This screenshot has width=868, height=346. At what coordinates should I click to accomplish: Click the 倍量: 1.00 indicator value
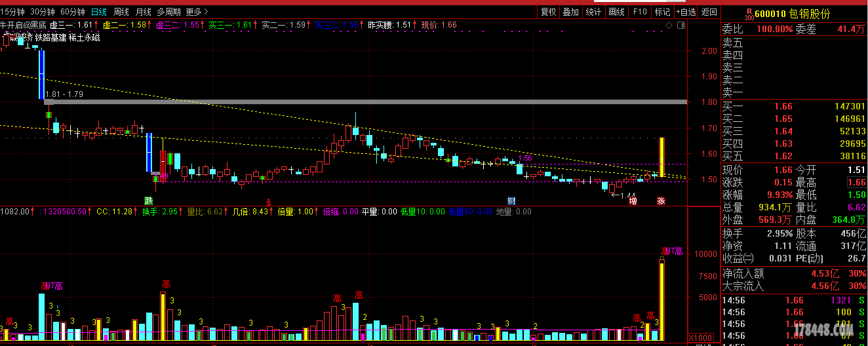(x=296, y=212)
